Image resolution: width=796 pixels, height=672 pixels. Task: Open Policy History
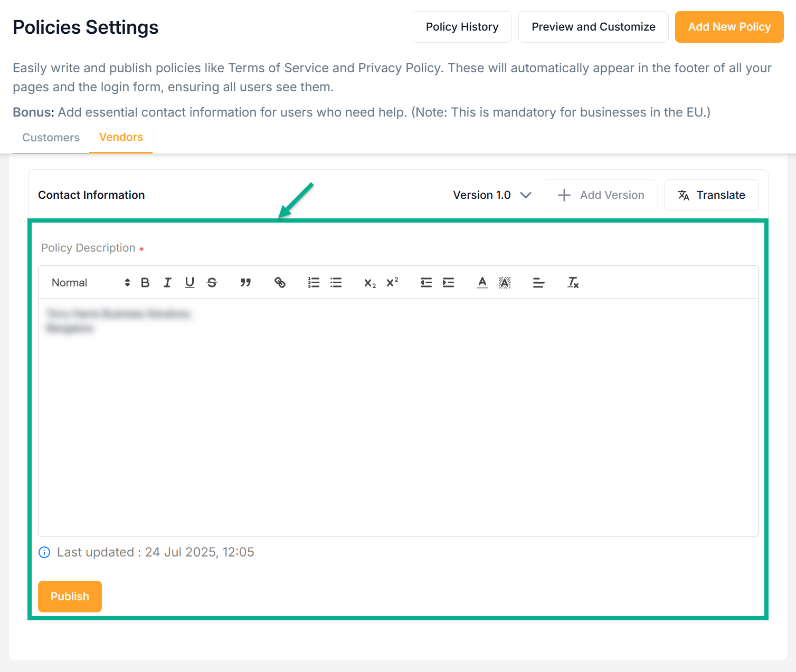[x=462, y=27]
